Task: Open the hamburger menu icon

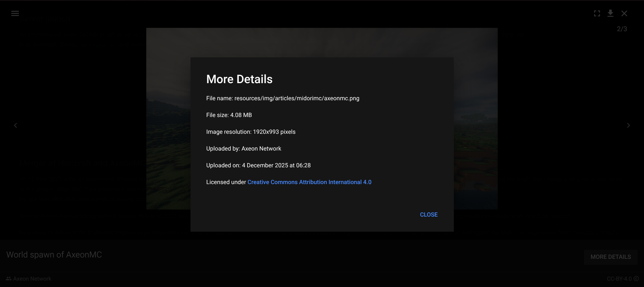Action: coord(15,13)
